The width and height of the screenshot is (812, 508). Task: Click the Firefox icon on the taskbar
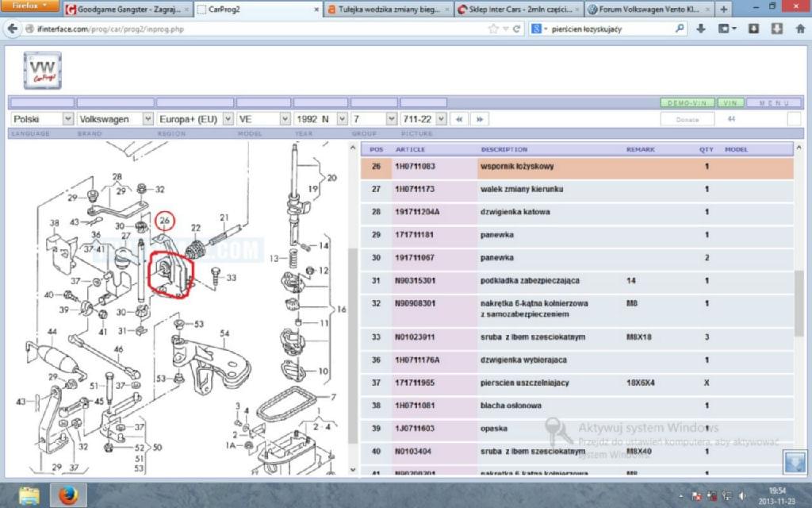coord(68,495)
